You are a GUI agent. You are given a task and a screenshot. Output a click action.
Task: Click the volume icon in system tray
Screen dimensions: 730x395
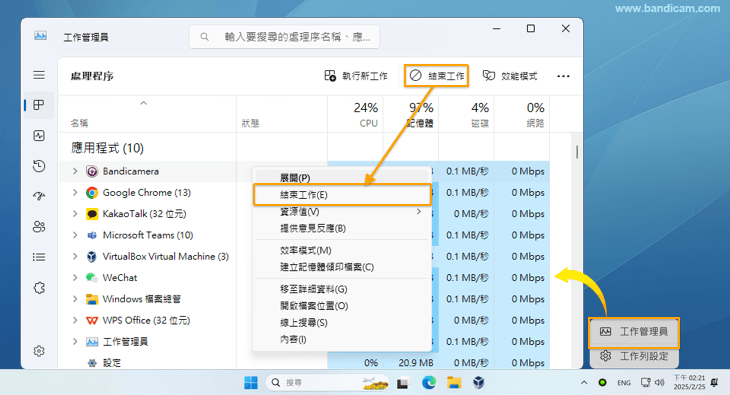click(659, 382)
